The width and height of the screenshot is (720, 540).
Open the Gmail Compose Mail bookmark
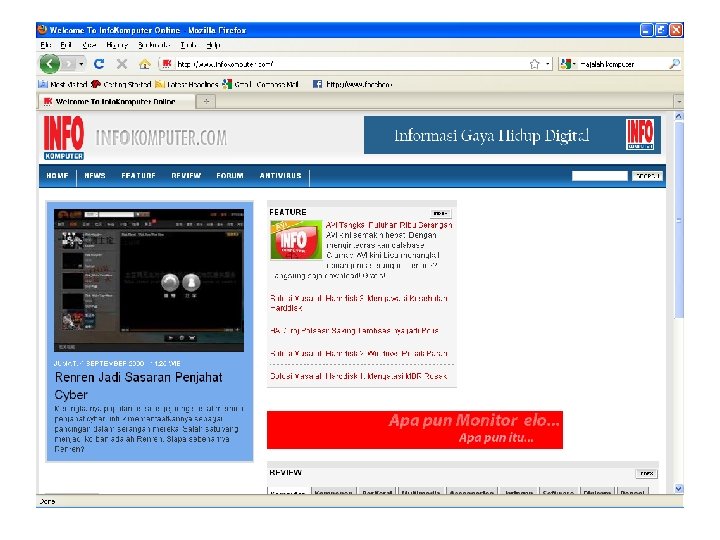point(260,84)
